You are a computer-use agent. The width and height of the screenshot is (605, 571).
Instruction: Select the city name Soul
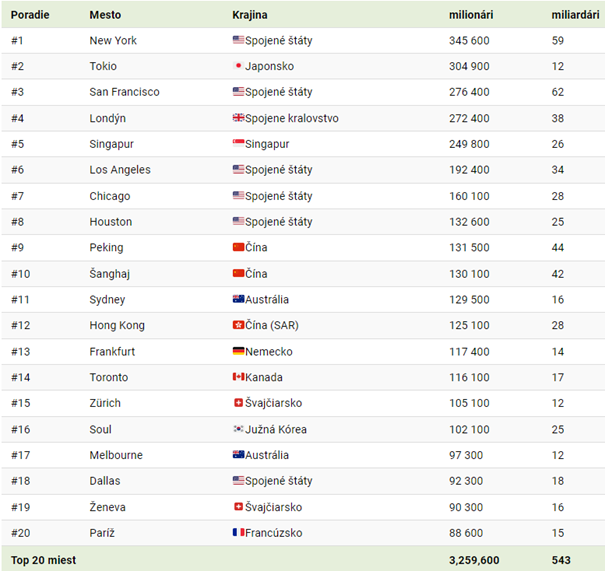pos(101,429)
